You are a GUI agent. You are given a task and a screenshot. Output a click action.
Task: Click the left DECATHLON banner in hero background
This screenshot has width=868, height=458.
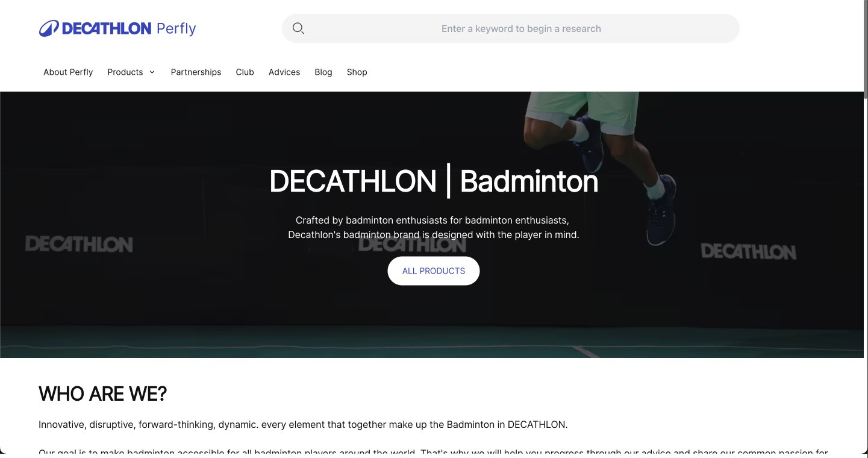pyautogui.click(x=79, y=244)
